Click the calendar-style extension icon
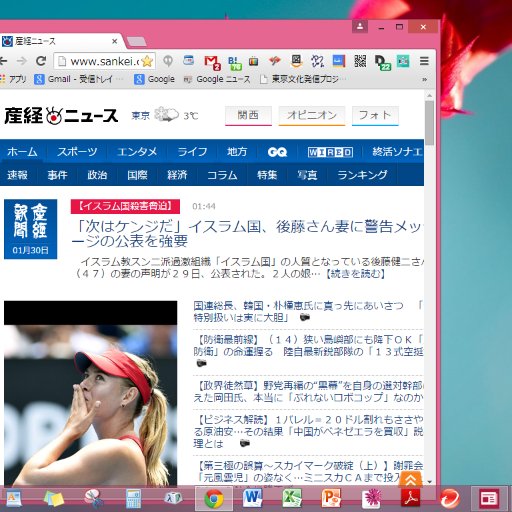Screen dimensions: 512x512 [189, 61]
